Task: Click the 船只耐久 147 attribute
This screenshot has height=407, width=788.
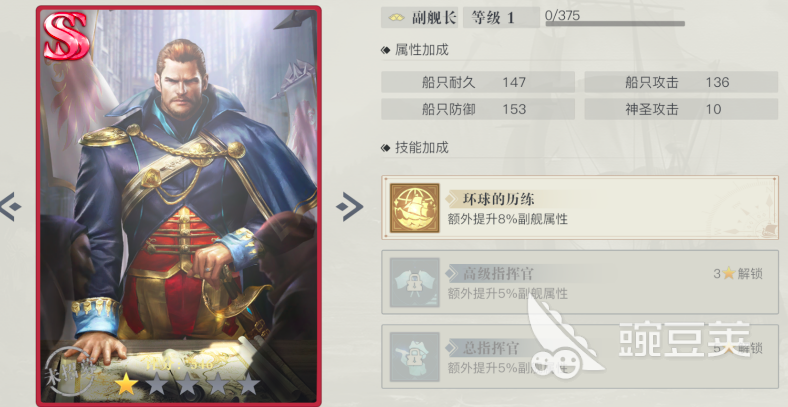Action: click(x=478, y=82)
